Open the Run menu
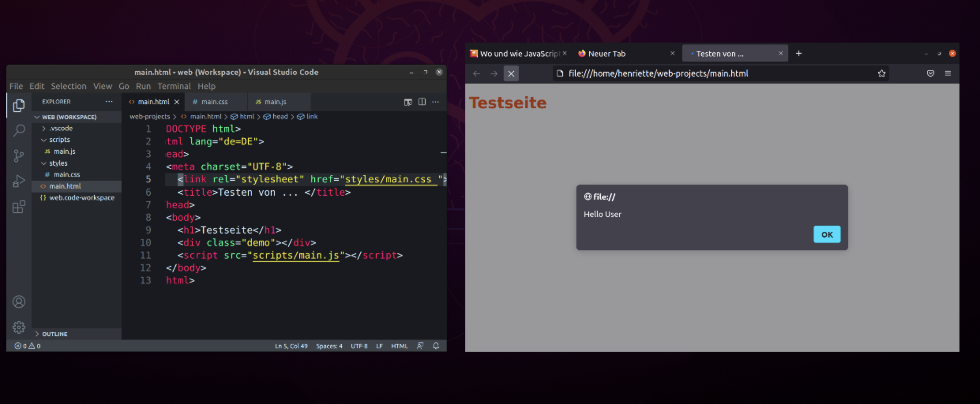980x404 pixels. [x=143, y=86]
